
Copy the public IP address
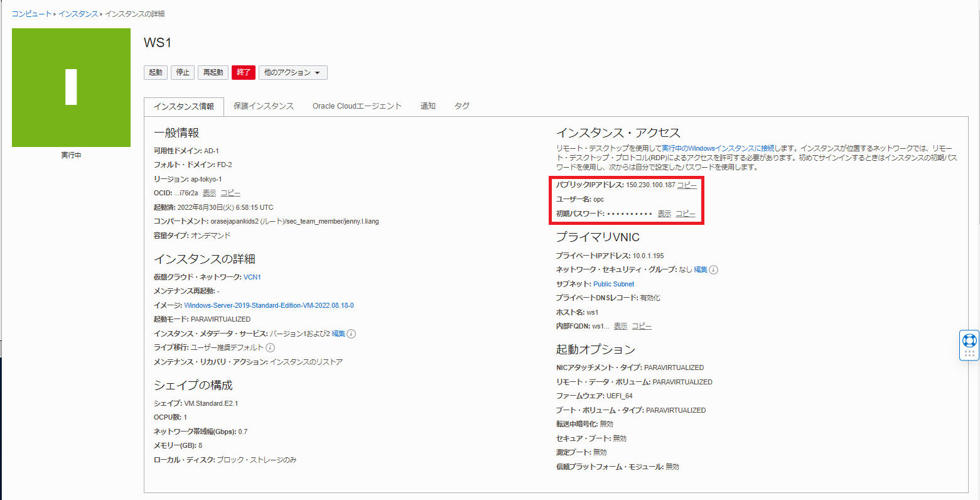[686, 185]
